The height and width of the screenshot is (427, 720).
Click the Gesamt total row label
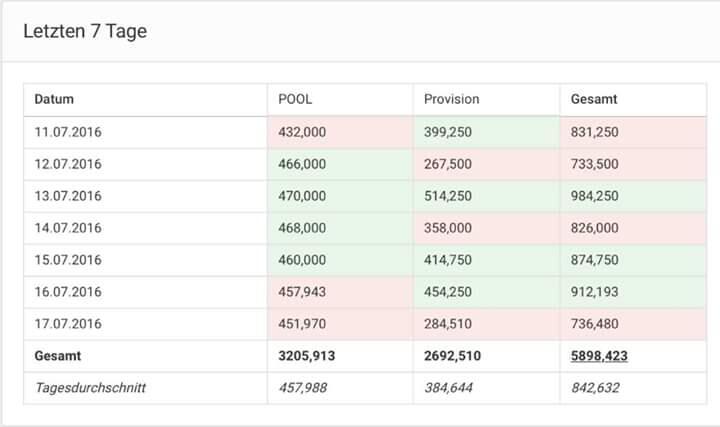pyautogui.click(x=57, y=356)
